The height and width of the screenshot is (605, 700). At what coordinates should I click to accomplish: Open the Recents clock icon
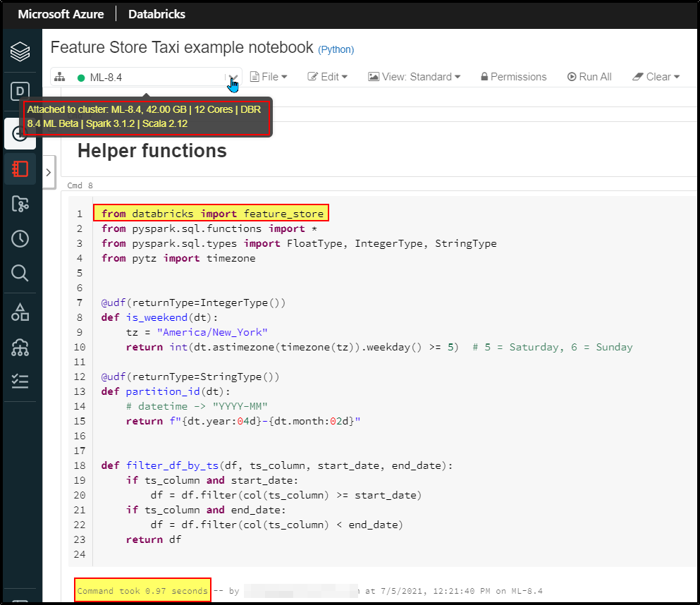20,239
